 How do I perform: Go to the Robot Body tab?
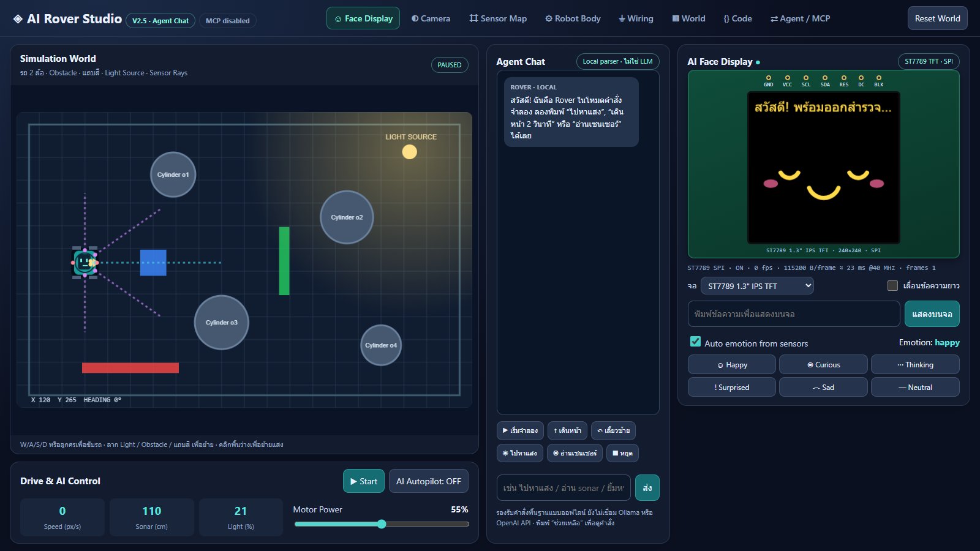coord(573,18)
